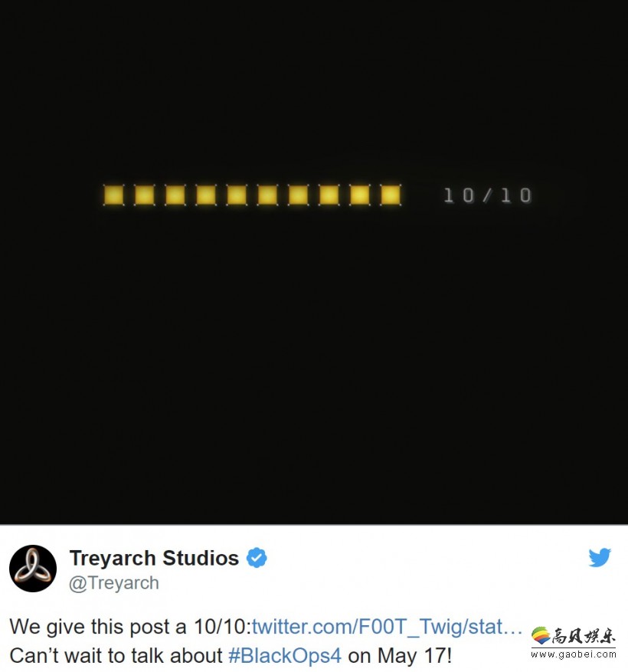Click the seventh yellow progress square
Viewport: 628px width, 672px height.
(x=298, y=195)
